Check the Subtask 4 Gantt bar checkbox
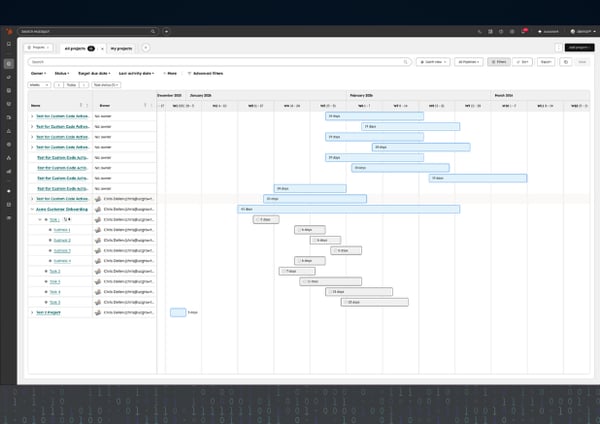The height and width of the screenshot is (424, 600). [x=299, y=261]
